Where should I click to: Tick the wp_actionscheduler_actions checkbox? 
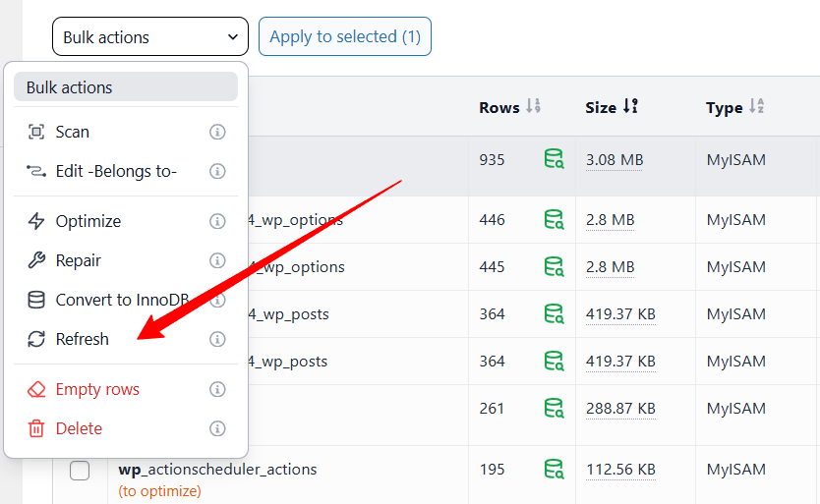80,471
